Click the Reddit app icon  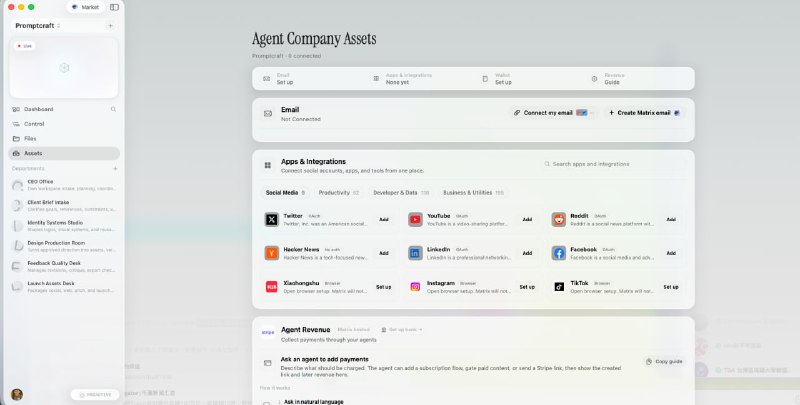[559, 219]
